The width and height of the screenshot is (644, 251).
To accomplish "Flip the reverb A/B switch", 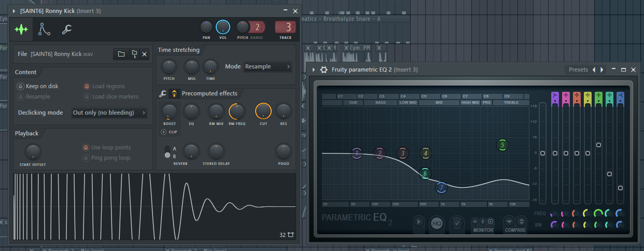I will (x=167, y=152).
